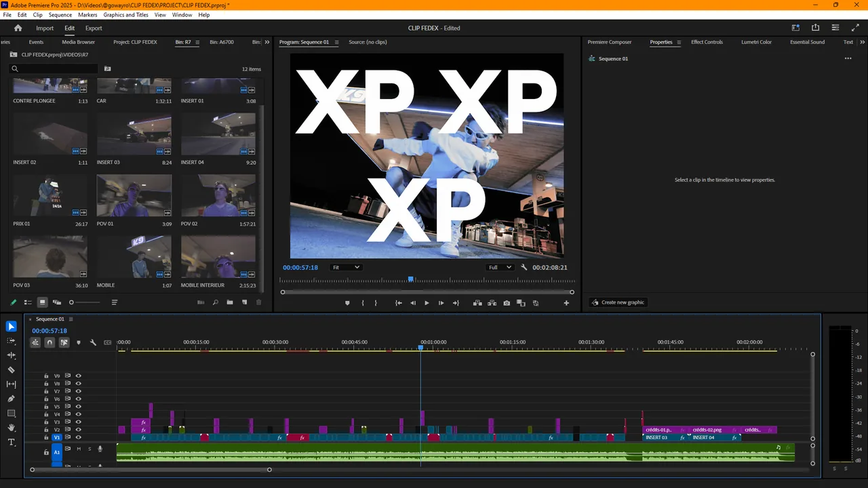Open Bin: R7 panel menu
This screenshot has height=488, width=868.
(197, 42)
